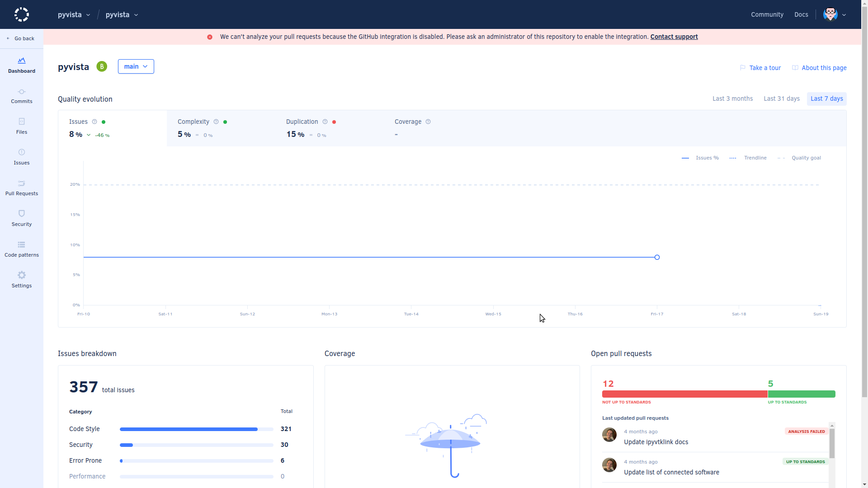Screen dimensions: 868x488
Task: Open the Update ipyvtklink docs pull request
Action: pos(656,442)
